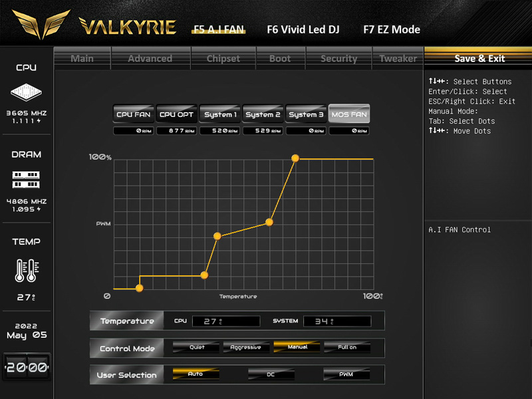Open the Chipset tab
This screenshot has width=532, height=399.
pos(223,59)
